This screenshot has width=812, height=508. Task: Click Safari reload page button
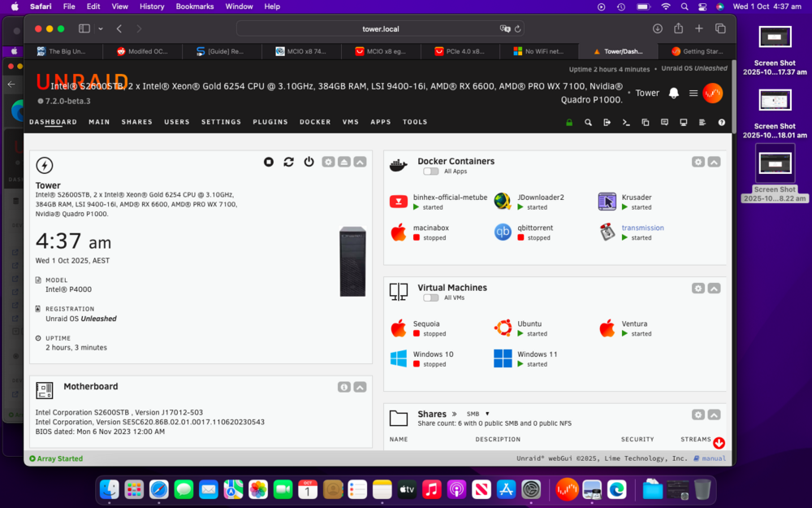[517, 29]
